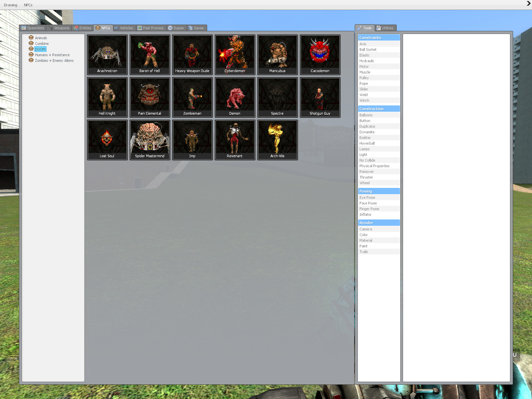Select the Hydraulic tool
Screen dimensions: 532x399
(379, 61)
